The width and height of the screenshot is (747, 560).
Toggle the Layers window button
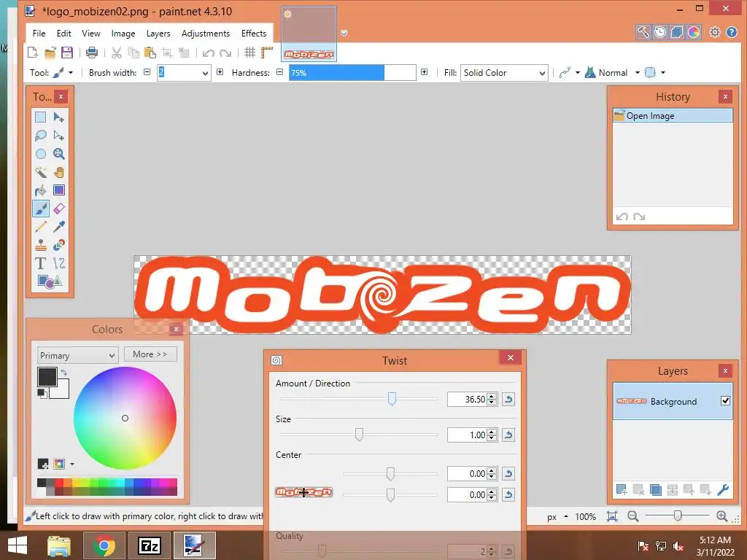(x=676, y=32)
